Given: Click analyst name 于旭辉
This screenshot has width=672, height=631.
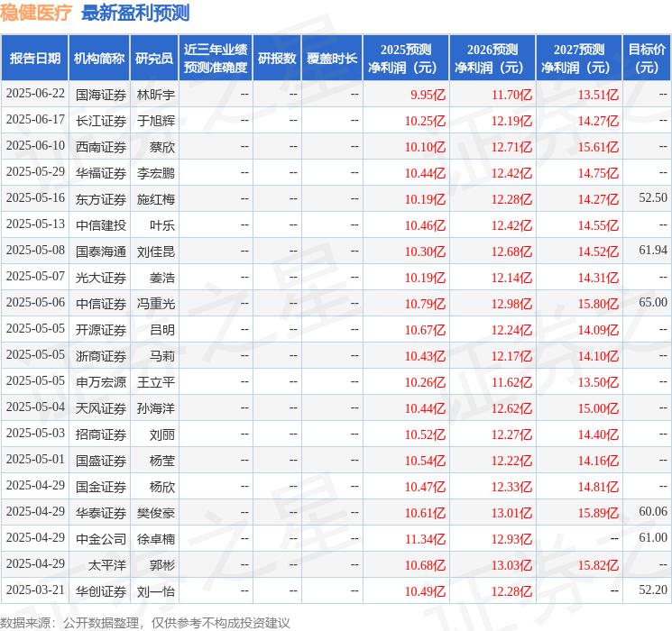Looking at the screenshot, I should coord(155,121).
